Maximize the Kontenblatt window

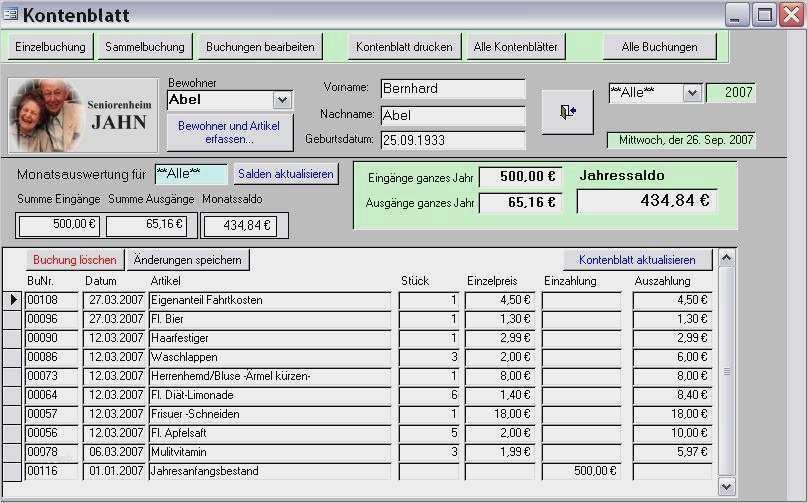(x=764, y=14)
